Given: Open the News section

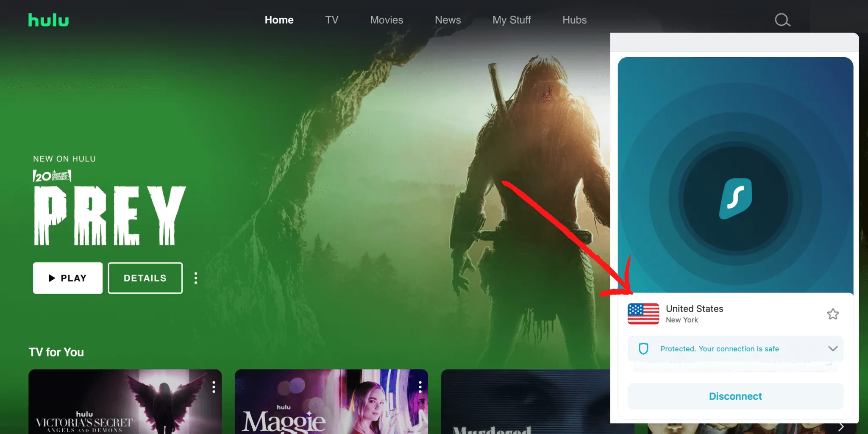Looking at the screenshot, I should [448, 20].
